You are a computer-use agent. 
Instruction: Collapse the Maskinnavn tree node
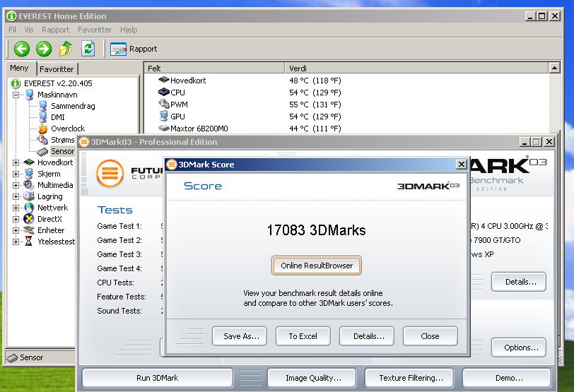point(16,95)
